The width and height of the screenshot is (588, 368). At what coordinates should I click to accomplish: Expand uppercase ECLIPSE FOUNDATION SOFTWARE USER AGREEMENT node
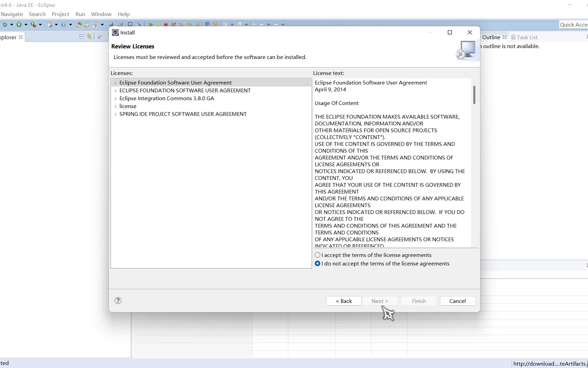coord(116,91)
